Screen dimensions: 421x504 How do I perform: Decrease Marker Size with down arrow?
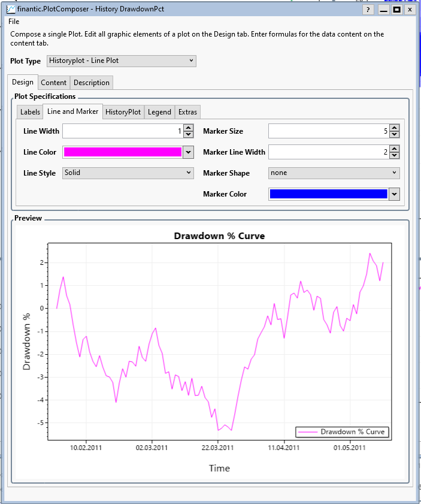[394, 134]
